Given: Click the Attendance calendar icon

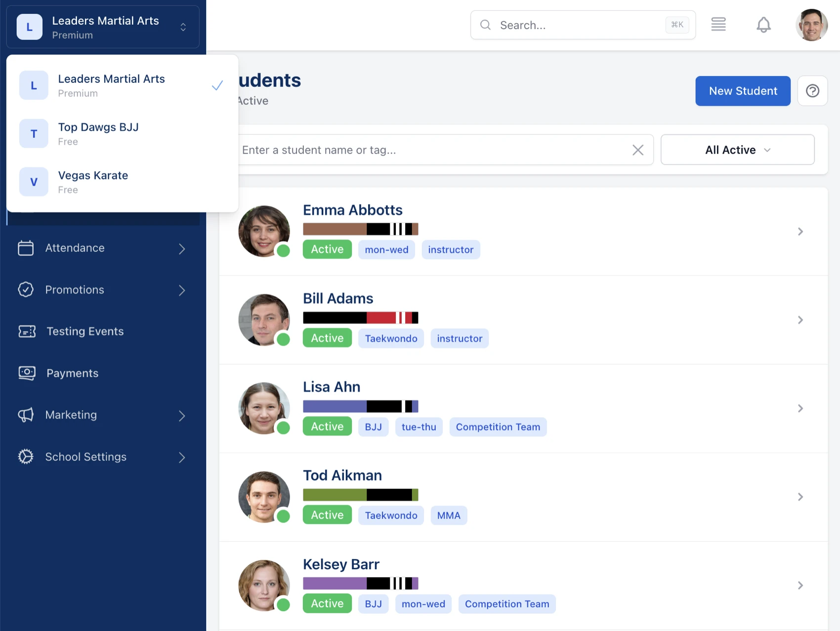Looking at the screenshot, I should tap(26, 248).
